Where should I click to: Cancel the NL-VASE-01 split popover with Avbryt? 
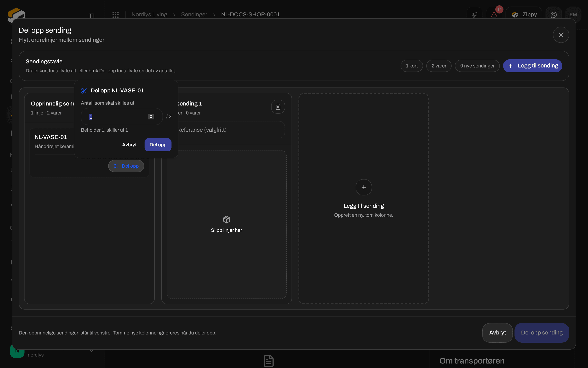tap(129, 145)
